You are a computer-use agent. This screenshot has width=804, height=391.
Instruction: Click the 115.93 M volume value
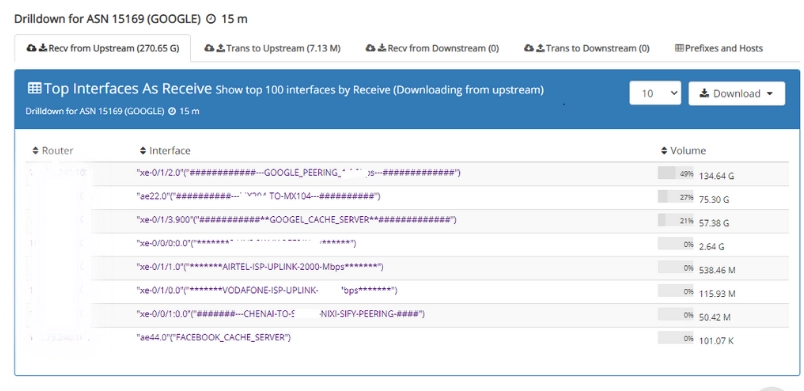717,294
